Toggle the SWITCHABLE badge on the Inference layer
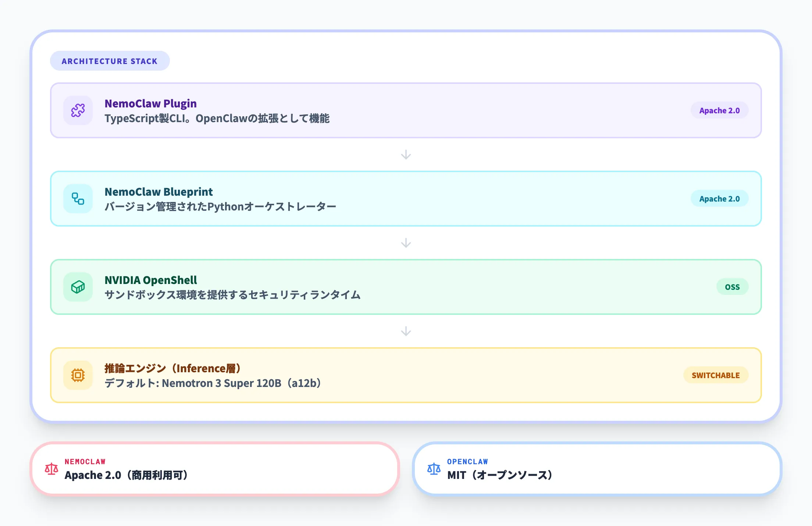Screen dimensions: 812x526 click(715, 375)
